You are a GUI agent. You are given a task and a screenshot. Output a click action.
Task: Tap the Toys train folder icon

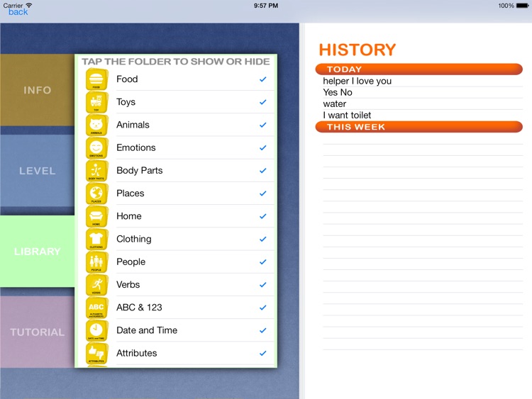click(x=96, y=102)
